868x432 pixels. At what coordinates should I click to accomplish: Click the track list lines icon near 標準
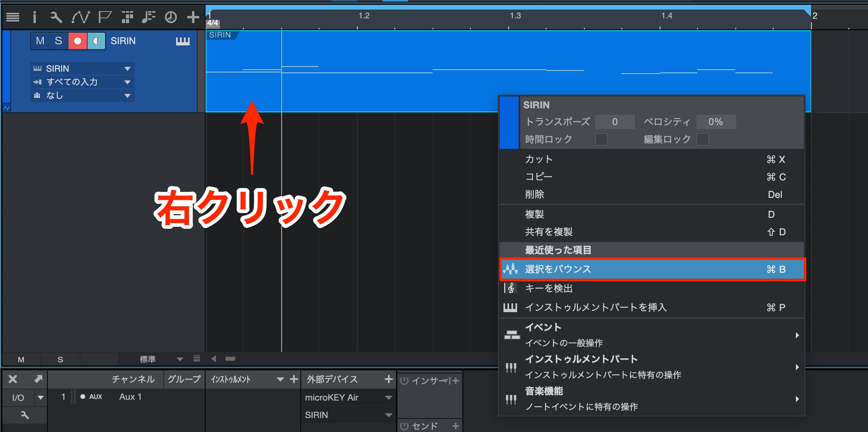(196, 359)
